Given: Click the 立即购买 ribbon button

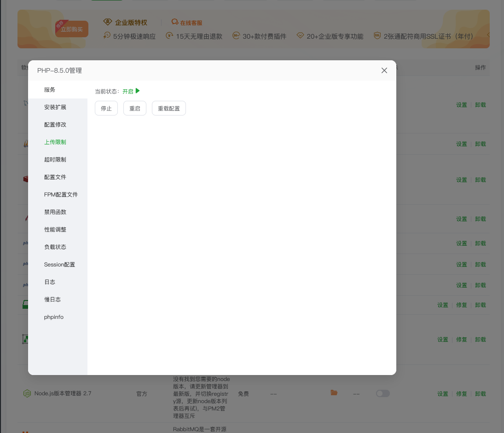Looking at the screenshot, I should click(x=71, y=28).
